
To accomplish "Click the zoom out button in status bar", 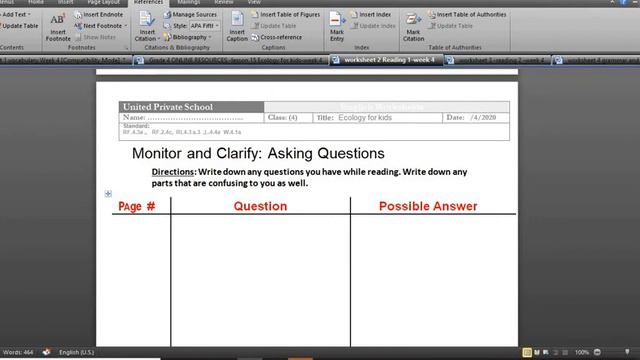I will click(597, 352).
